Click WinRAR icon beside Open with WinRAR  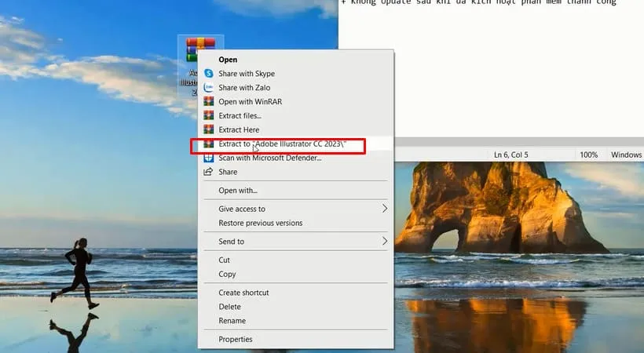point(209,101)
